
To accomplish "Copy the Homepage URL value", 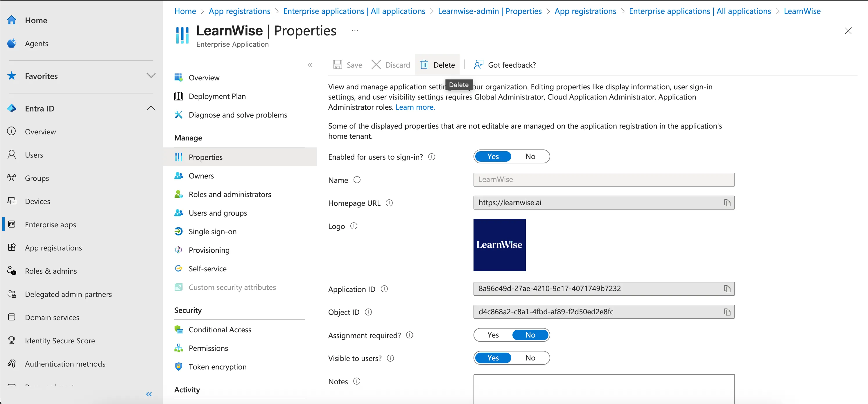I will coord(727,203).
